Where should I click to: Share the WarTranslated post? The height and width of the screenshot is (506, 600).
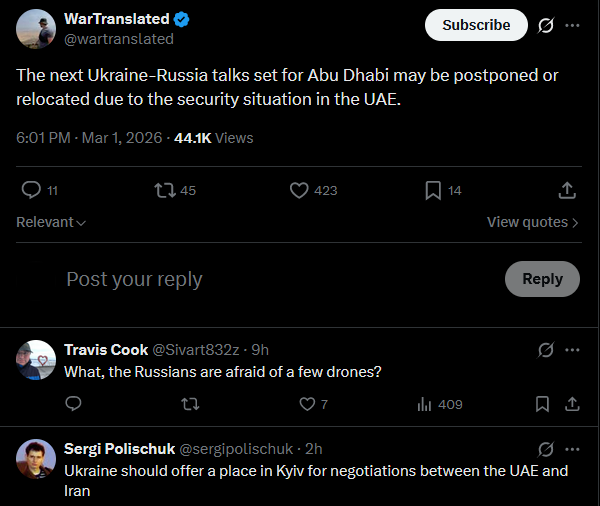tap(566, 190)
